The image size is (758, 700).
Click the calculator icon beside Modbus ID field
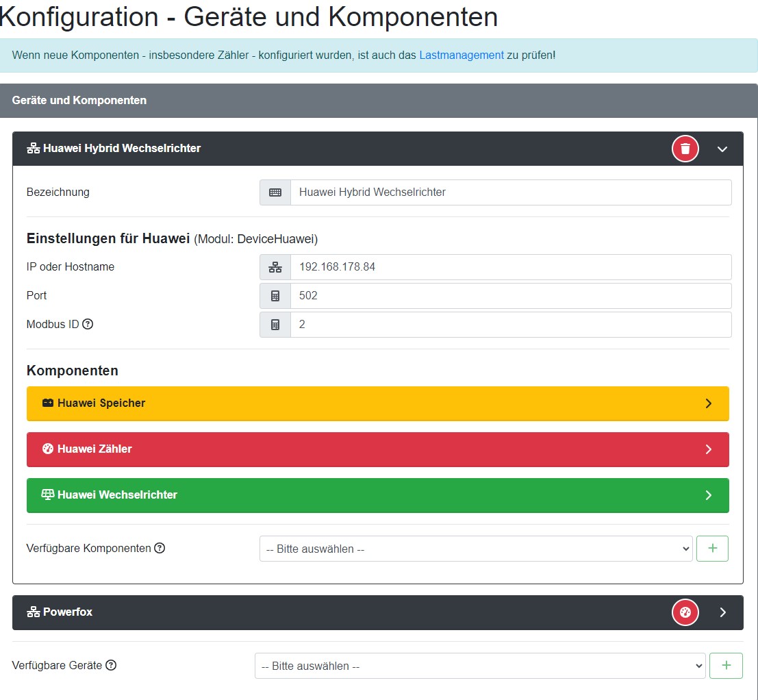[275, 325]
